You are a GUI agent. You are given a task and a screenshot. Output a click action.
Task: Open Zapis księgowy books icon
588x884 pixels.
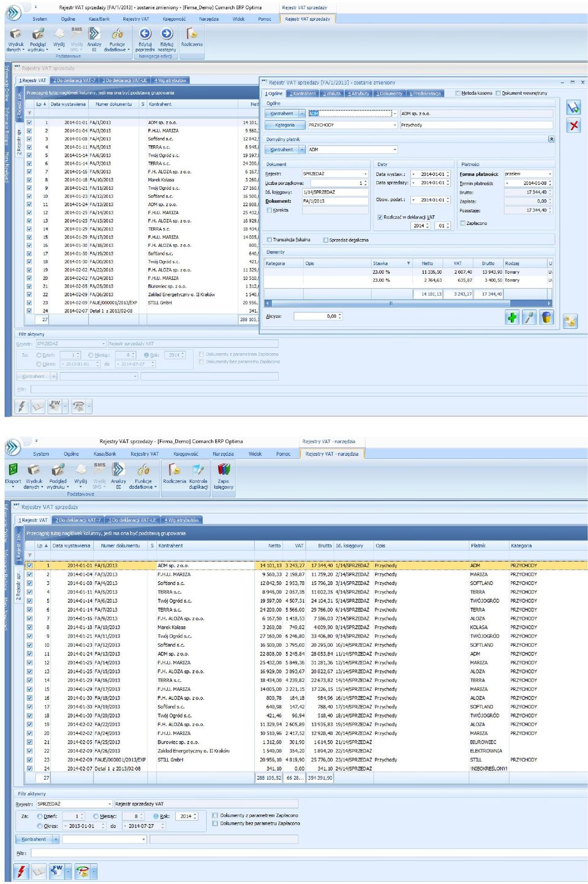click(224, 469)
